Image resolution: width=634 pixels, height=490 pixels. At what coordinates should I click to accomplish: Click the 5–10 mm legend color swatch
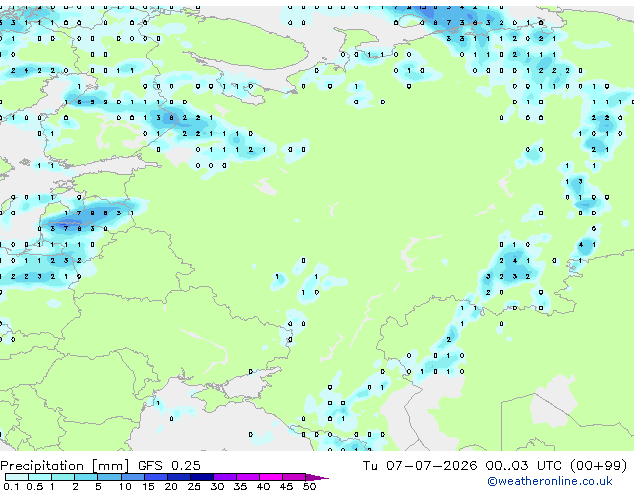(109, 477)
